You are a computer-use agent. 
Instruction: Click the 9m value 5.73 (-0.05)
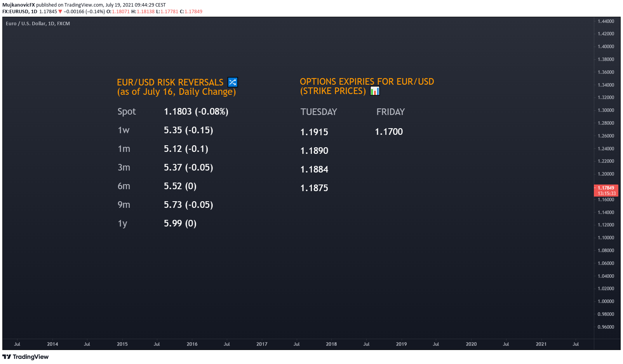[188, 205]
